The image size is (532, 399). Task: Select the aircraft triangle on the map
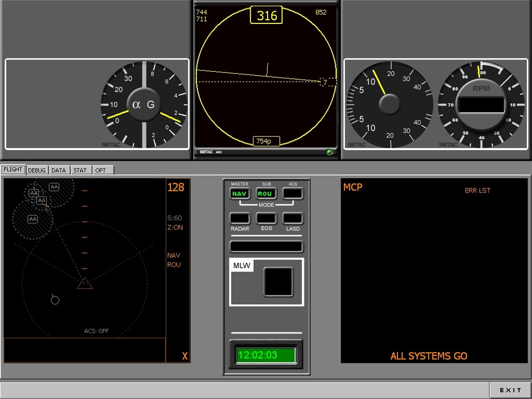pos(85,284)
